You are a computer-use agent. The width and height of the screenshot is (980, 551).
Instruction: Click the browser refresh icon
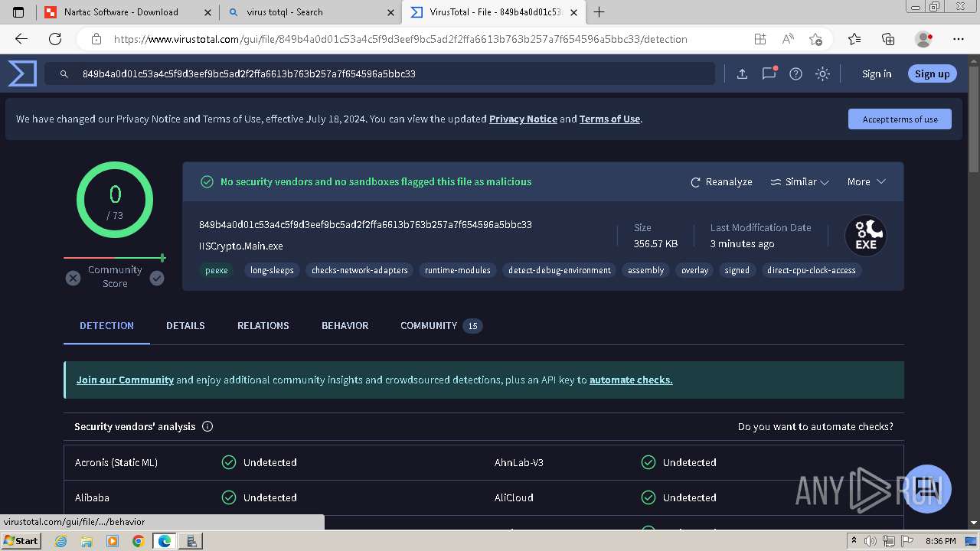point(55,39)
